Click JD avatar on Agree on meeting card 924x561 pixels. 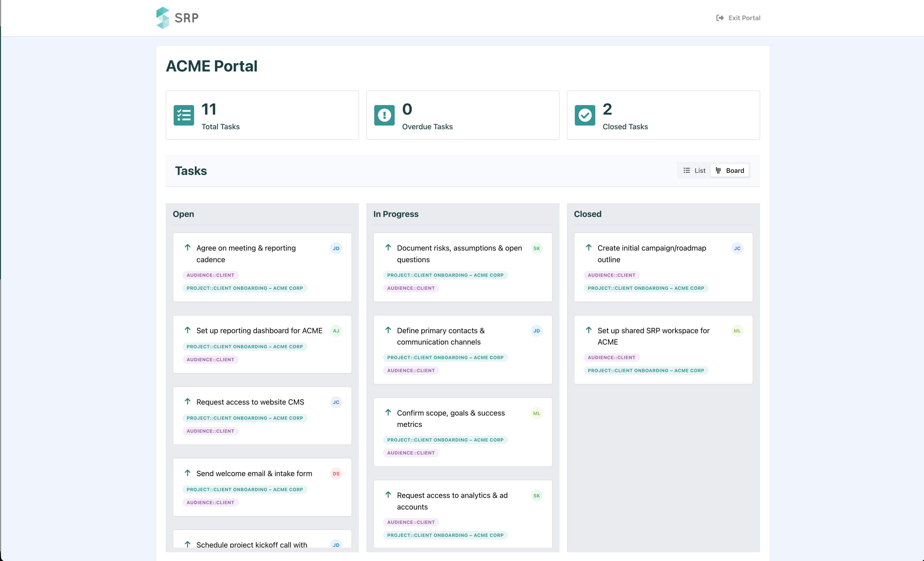[x=336, y=248]
